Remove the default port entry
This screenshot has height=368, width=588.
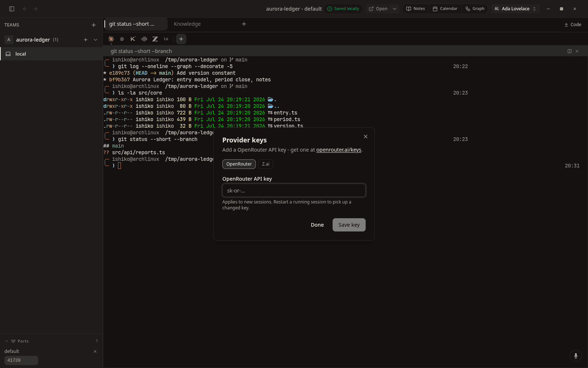pyautogui.click(x=95, y=351)
